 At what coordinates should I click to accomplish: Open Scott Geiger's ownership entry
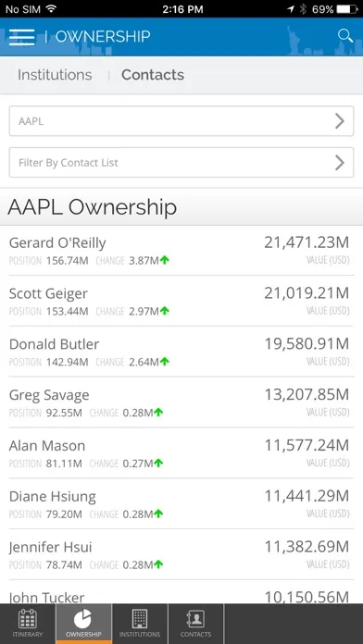tap(181, 302)
